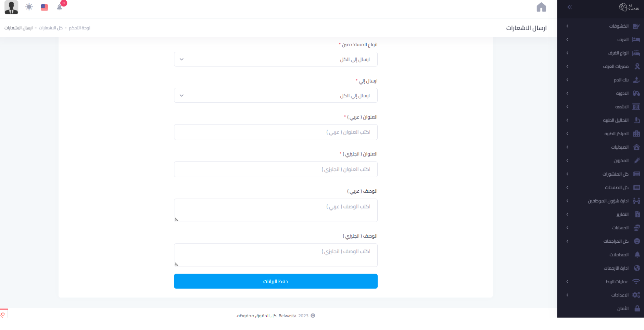Open the user types (انواع المستخدمين) dropdown
This screenshot has width=644, height=330.
coord(275,59)
